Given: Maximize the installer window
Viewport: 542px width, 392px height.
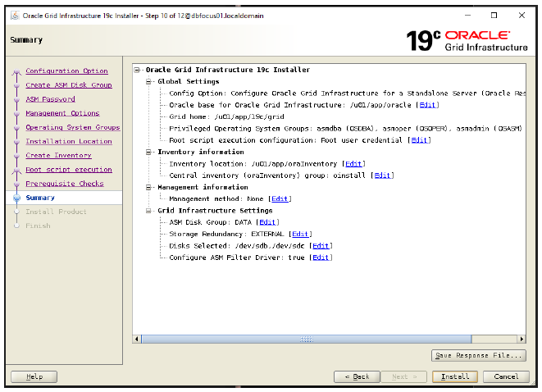Looking at the screenshot, I should click(494, 16).
